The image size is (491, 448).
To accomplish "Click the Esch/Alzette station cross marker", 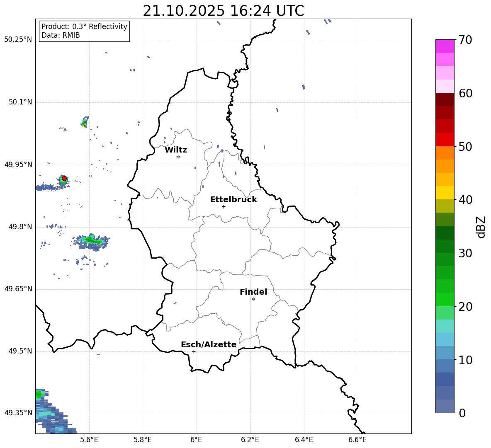I will point(194,351).
